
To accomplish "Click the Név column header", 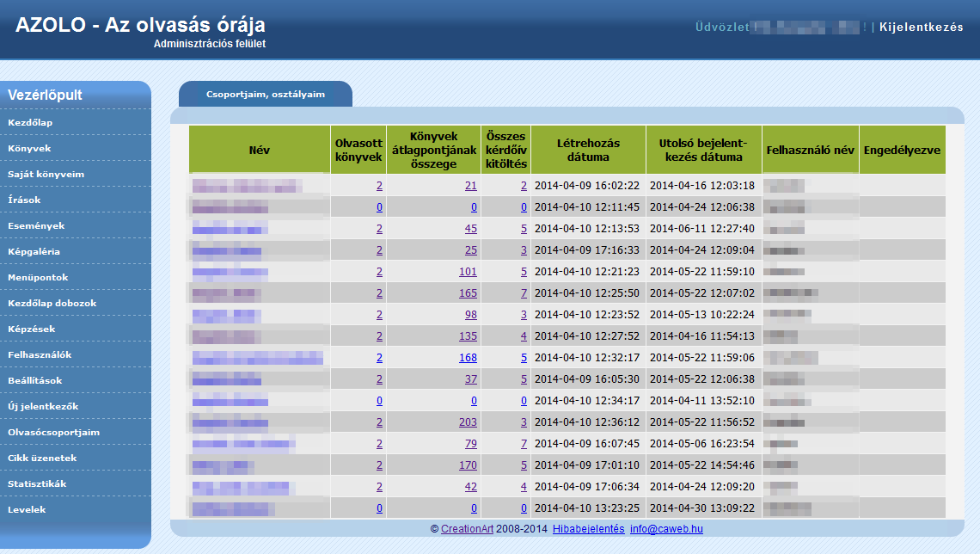I will click(x=259, y=150).
